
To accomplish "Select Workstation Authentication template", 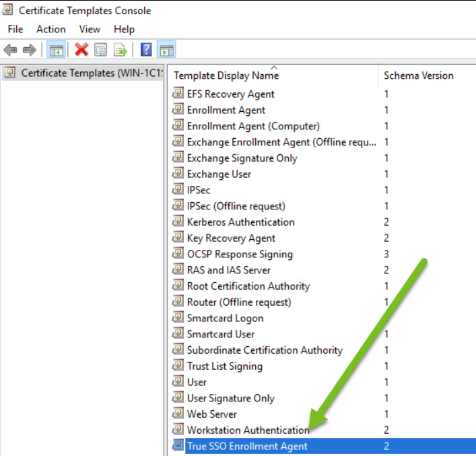I will [248, 430].
